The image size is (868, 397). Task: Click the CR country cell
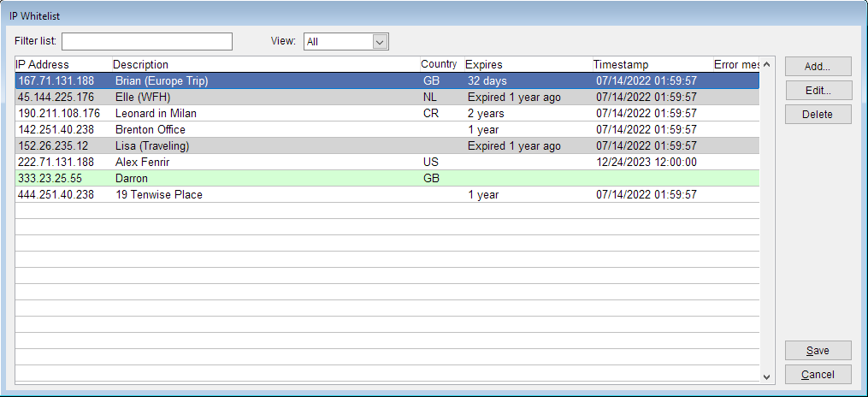click(x=431, y=114)
